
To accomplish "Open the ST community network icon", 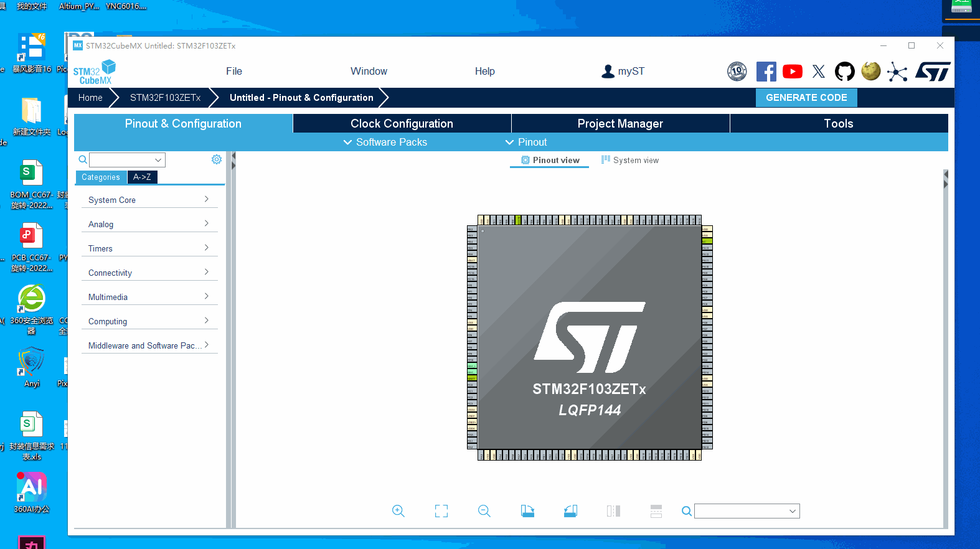I will pyautogui.click(x=897, y=72).
